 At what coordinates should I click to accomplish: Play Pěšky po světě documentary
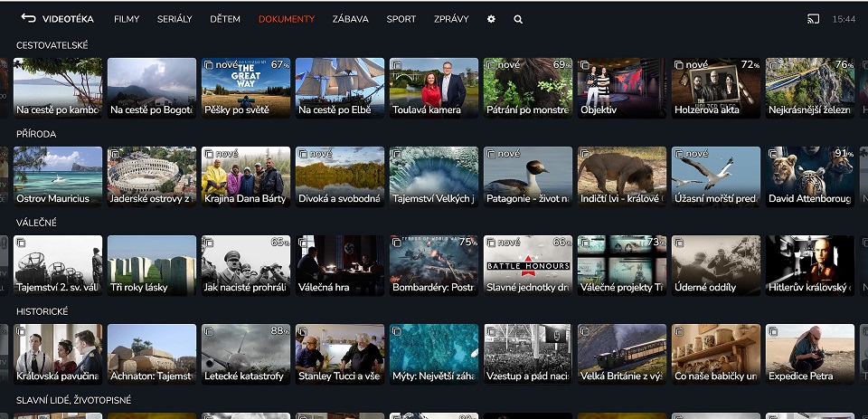[246, 88]
